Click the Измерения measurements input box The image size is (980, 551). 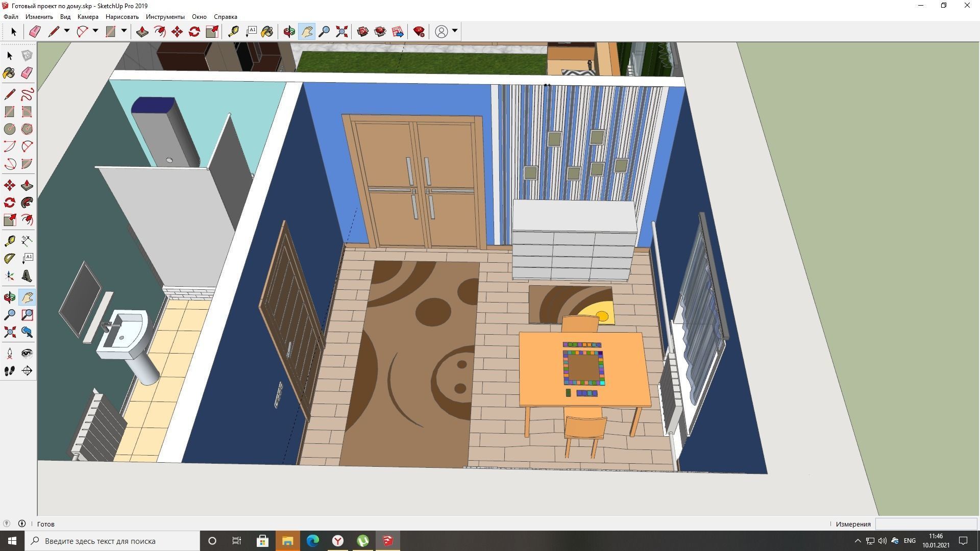(926, 524)
